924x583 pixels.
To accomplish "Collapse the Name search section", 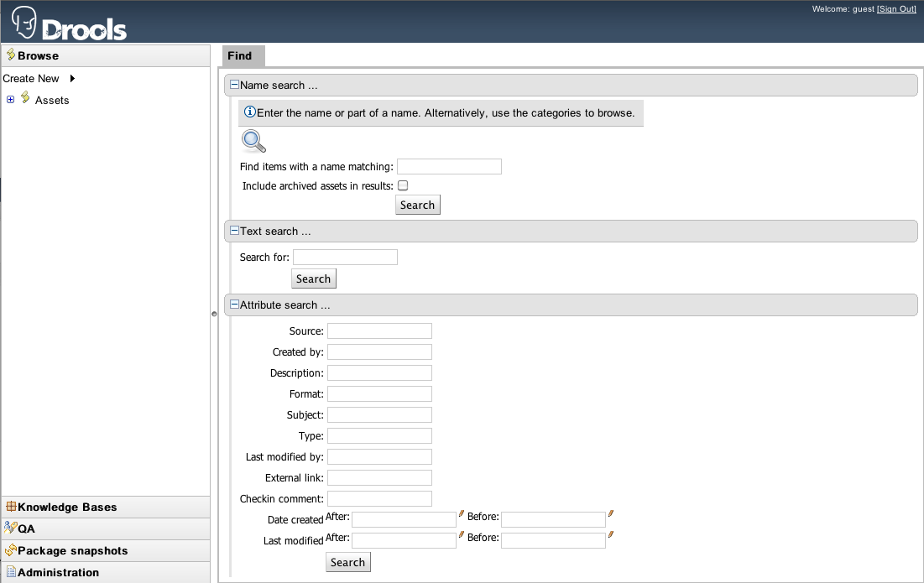I will click(x=235, y=85).
